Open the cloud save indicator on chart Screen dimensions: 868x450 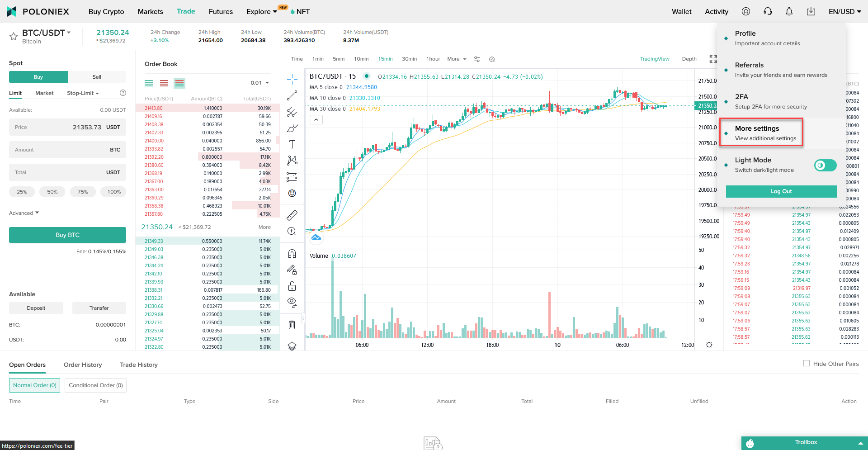click(316, 237)
